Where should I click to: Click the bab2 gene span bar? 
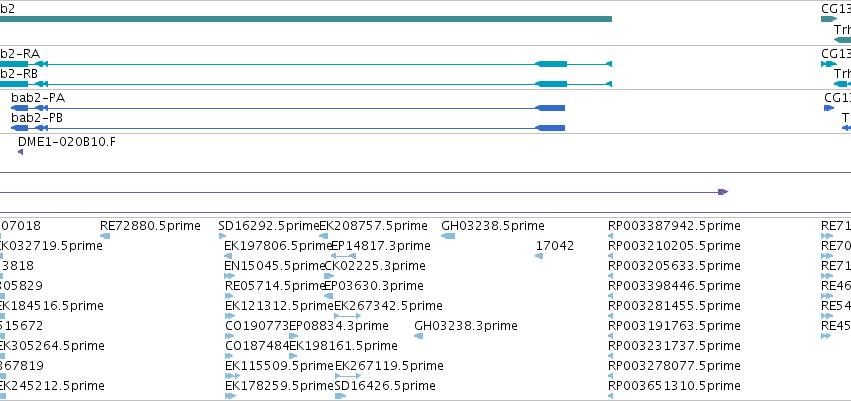[x=306, y=19]
